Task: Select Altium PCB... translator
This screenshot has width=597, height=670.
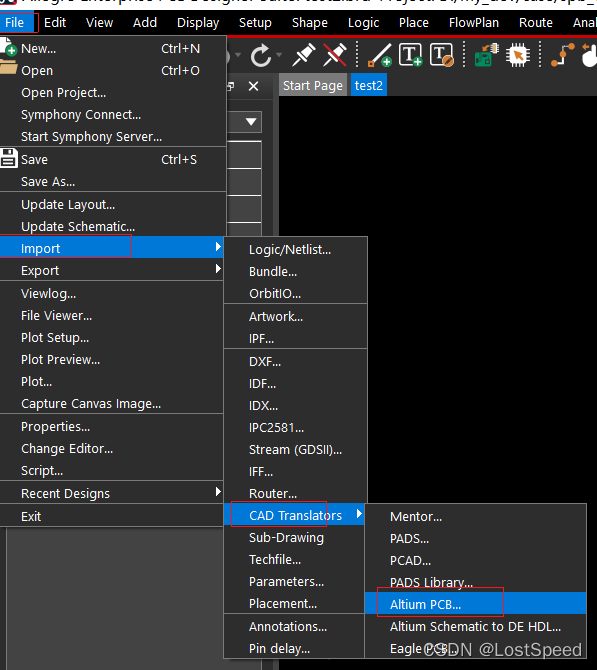Action: (475, 604)
